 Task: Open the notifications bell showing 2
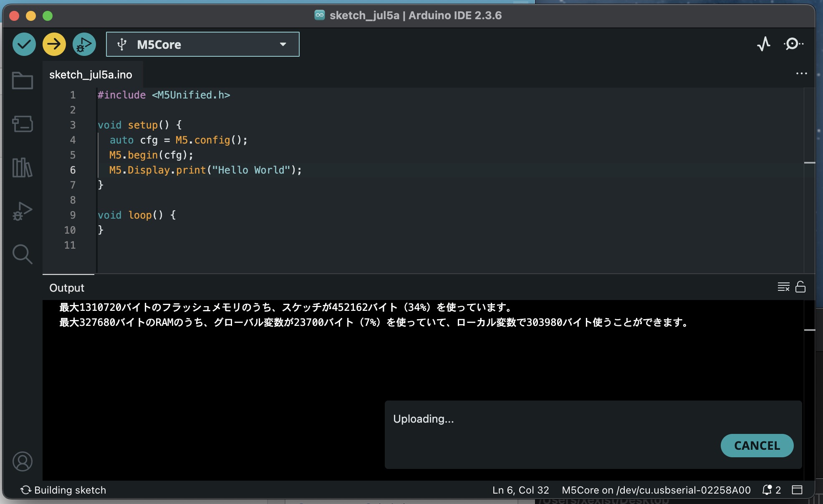coord(771,490)
